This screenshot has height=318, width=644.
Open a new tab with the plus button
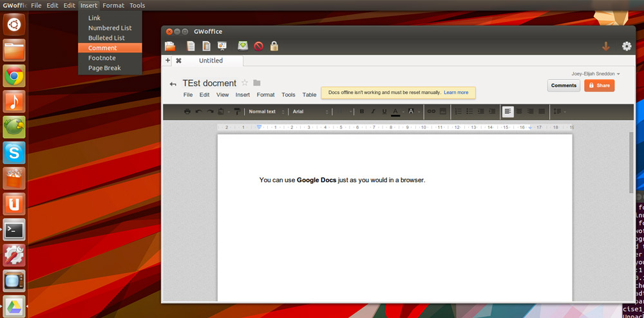click(168, 61)
